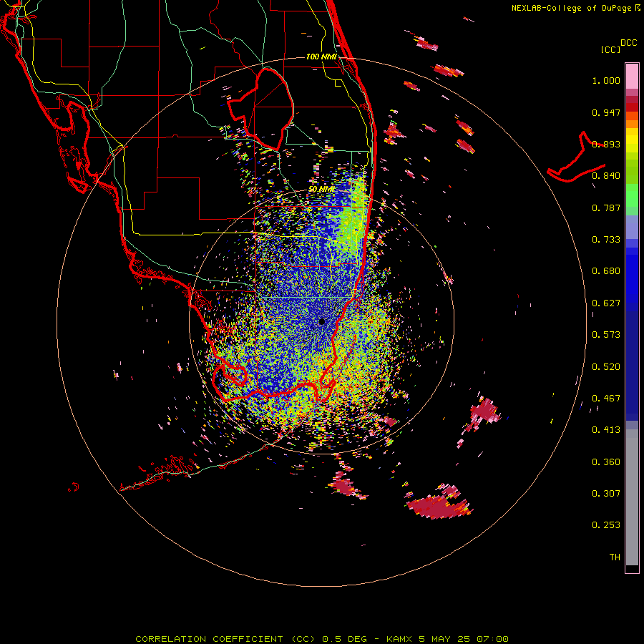The height and width of the screenshot is (644, 644).
Task: Pick the light periwinkle color bar segment
Action: click(632, 227)
